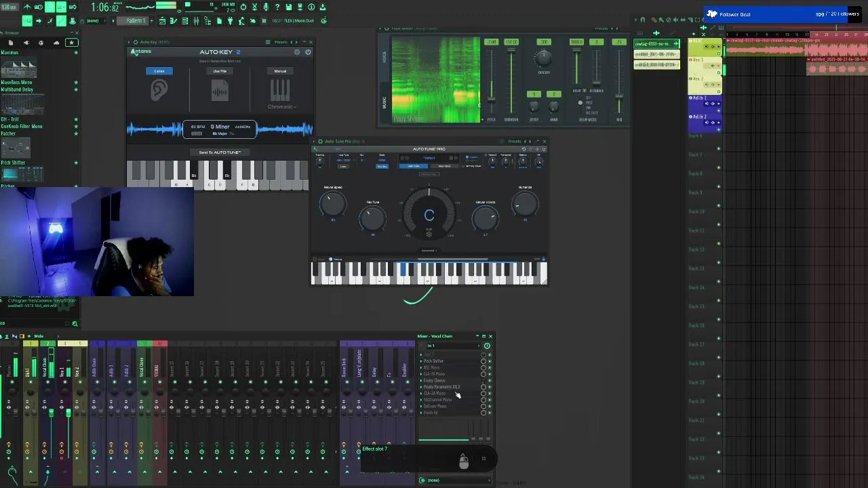Mute the BEAT playlist track

(x=719, y=54)
